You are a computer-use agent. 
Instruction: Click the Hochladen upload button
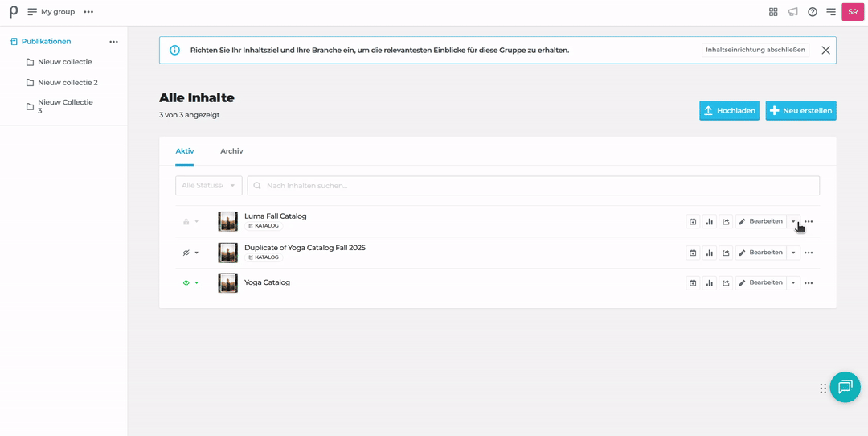728,111
